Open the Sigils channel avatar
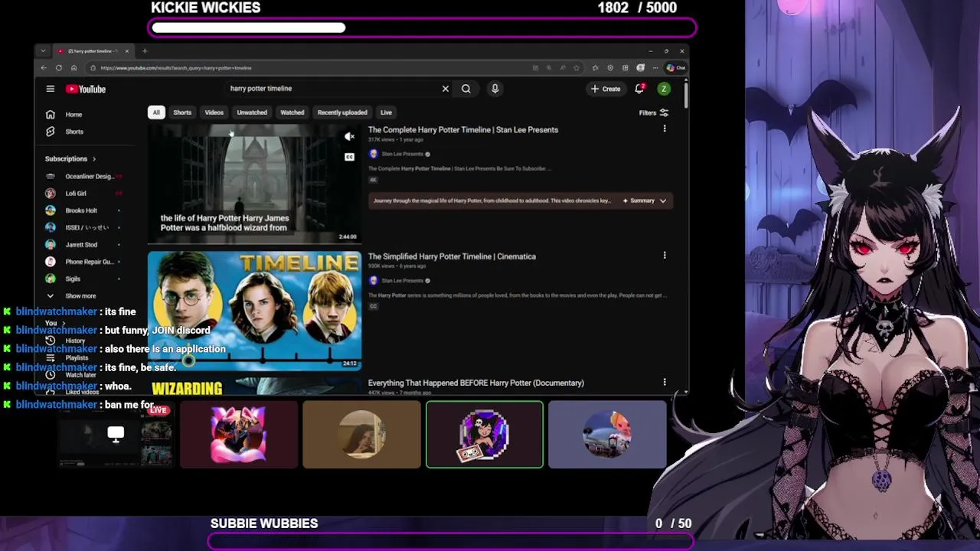This screenshot has width=980, height=551. coord(50,279)
